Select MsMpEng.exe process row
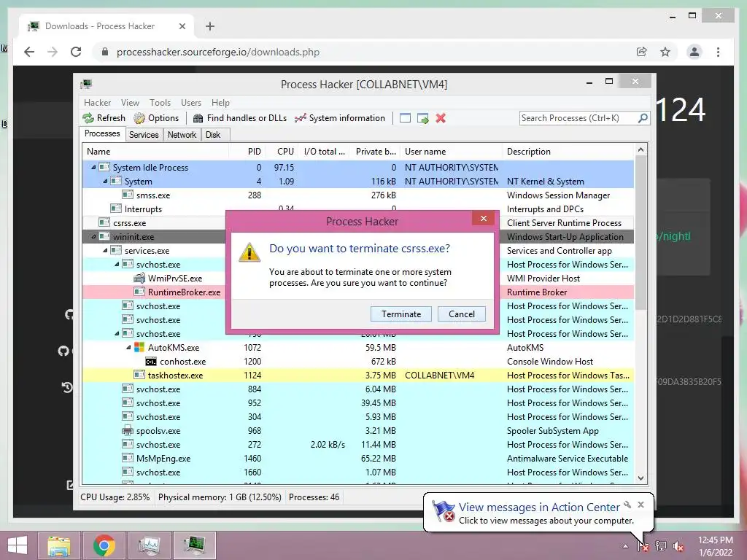The height and width of the screenshot is (560, 747). click(357, 458)
